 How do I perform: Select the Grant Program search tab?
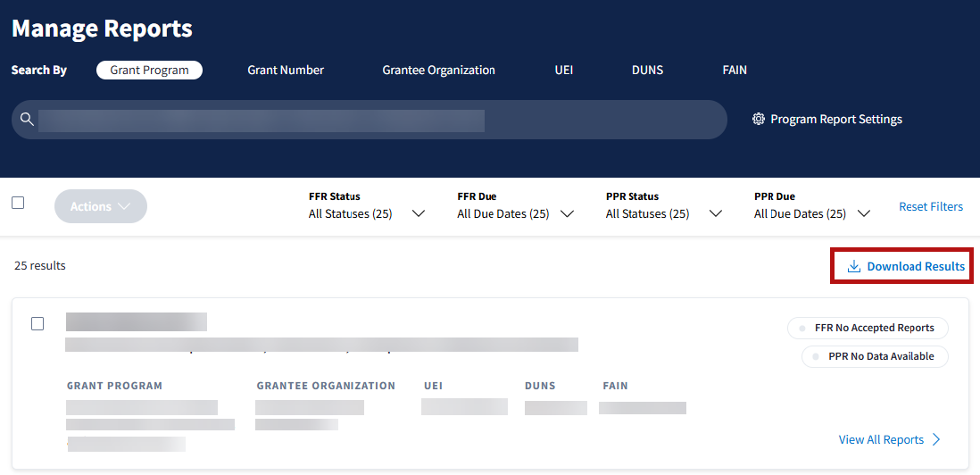(149, 70)
